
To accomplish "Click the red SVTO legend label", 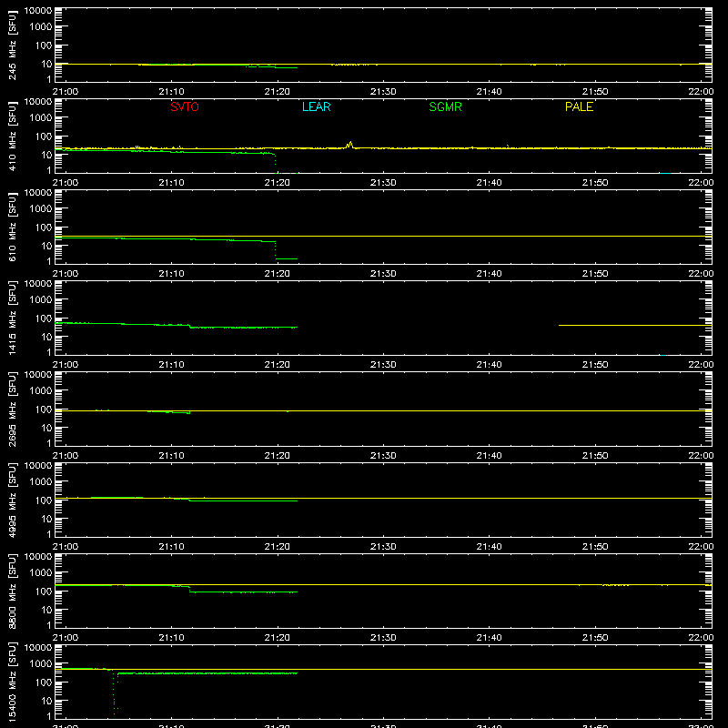I will pyautogui.click(x=185, y=106).
